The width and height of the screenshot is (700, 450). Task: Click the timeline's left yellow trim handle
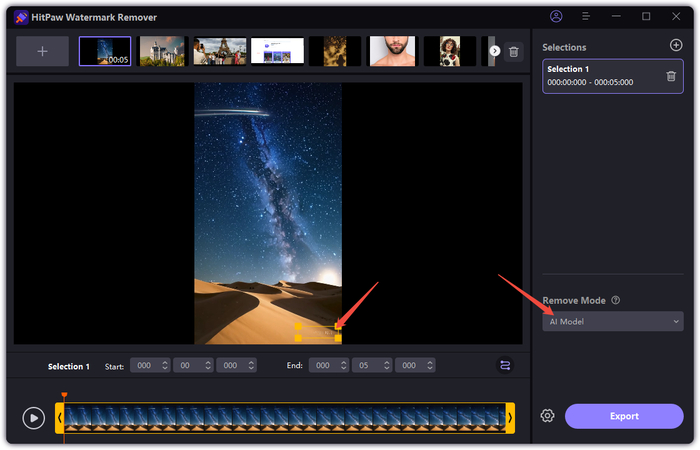click(60, 417)
